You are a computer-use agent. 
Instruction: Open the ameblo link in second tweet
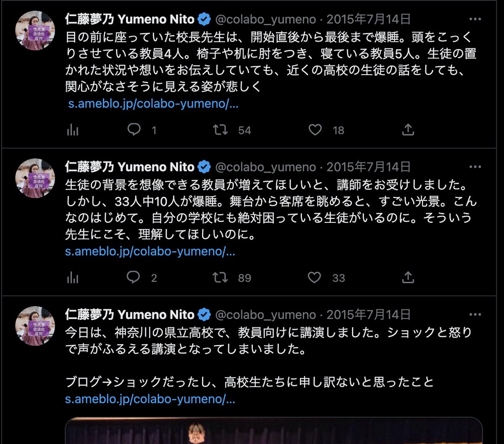click(150, 252)
